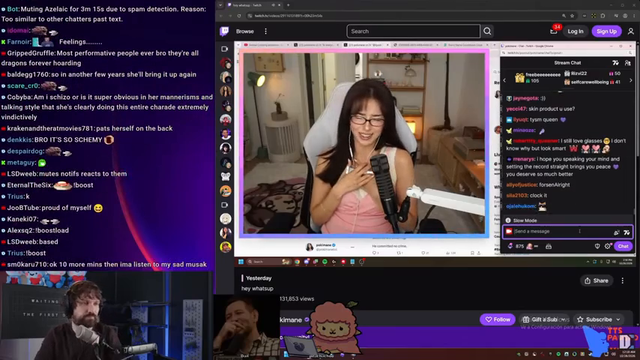Open the video options three-dot menu near Share
The image size is (640, 360).
[622, 281]
